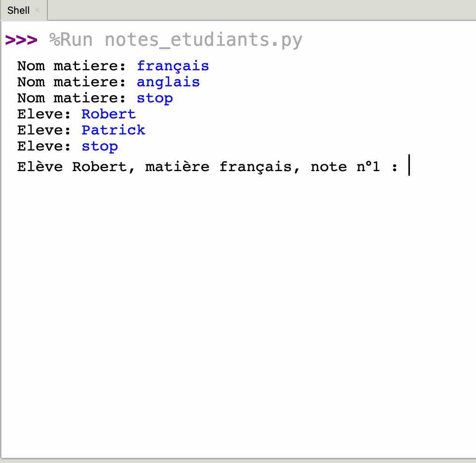Click the 'Eleve:' label before Patrick
The image size is (476, 463).
click(44, 130)
